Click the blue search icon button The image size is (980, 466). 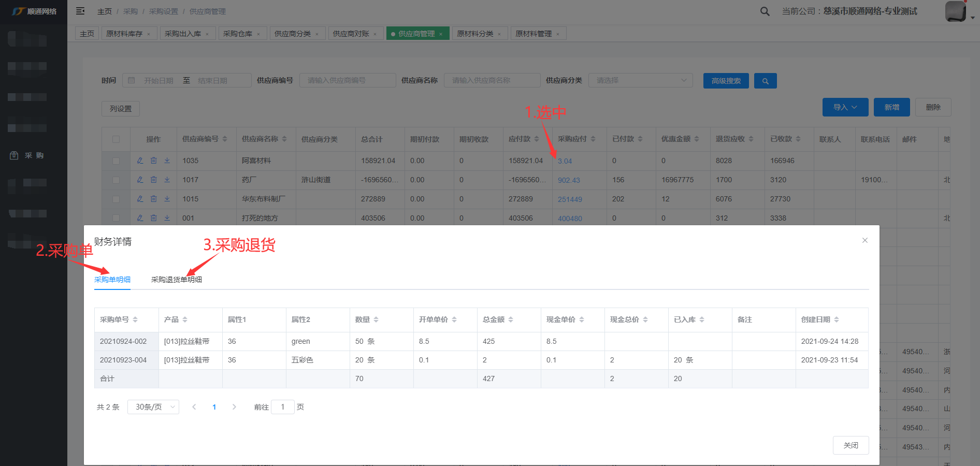(765, 81)
